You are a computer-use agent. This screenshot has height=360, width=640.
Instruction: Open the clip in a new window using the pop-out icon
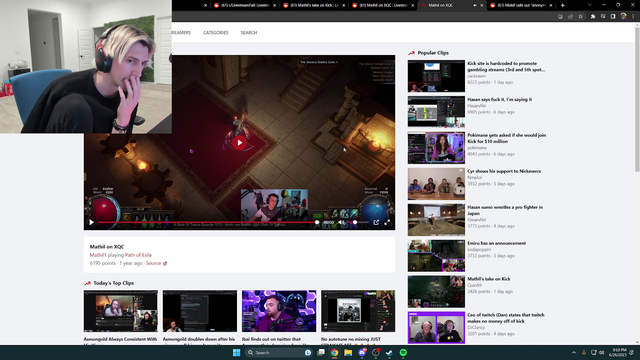[376, 222]
